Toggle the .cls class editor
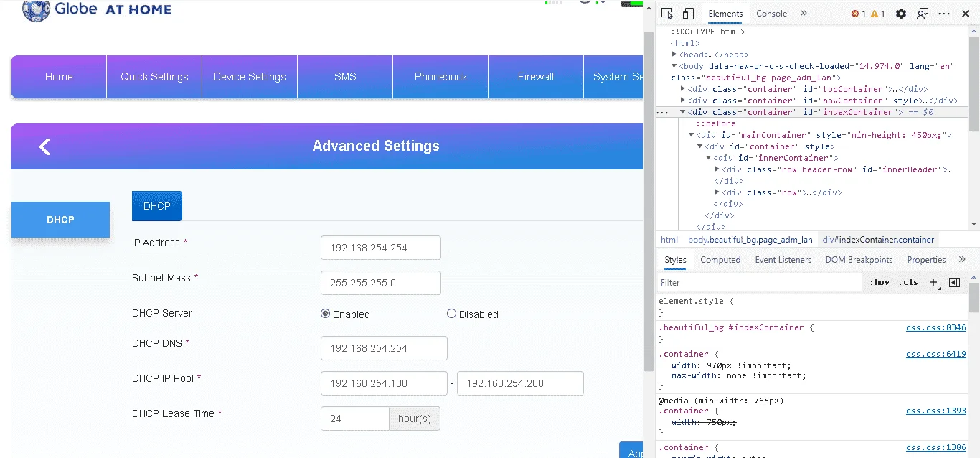 tap(908, 282)
